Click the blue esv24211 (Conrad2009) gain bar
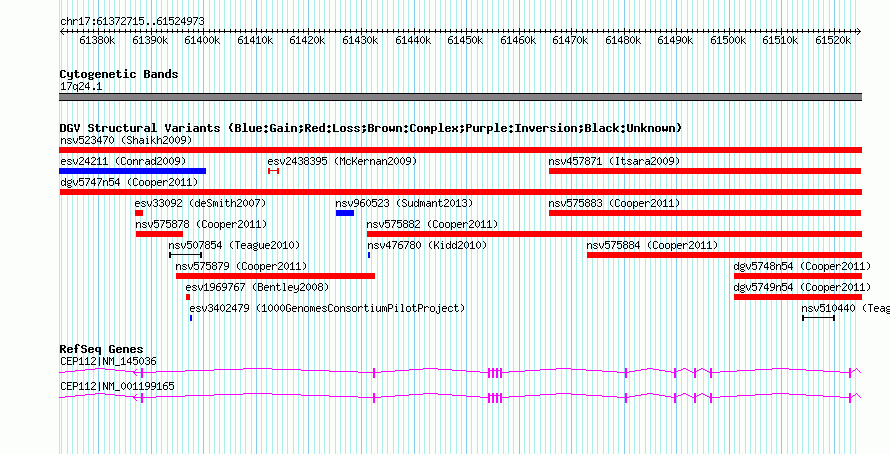 tap(133, 171)
